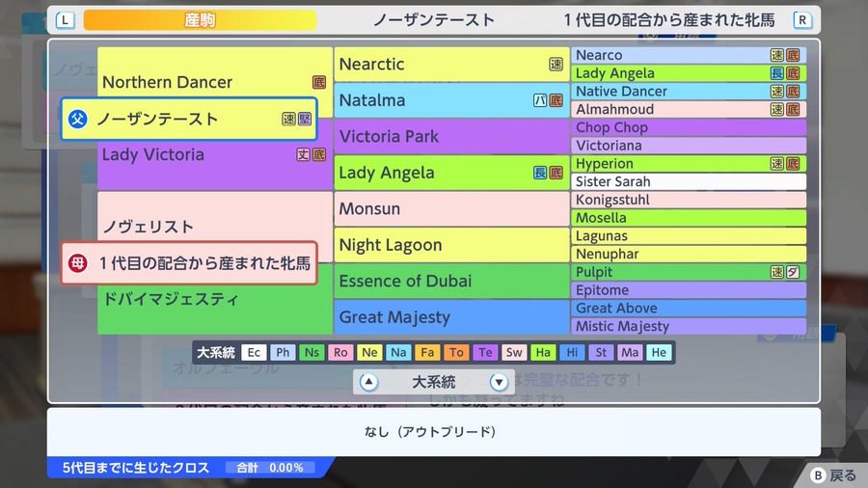Click the 丈 factor icon on Lady Victoria

point(304,155)
